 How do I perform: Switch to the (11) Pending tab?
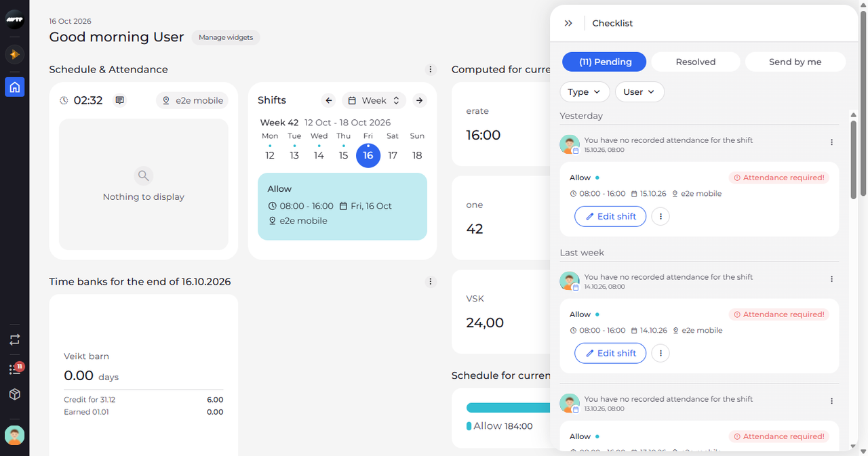(x=604, y=62)
